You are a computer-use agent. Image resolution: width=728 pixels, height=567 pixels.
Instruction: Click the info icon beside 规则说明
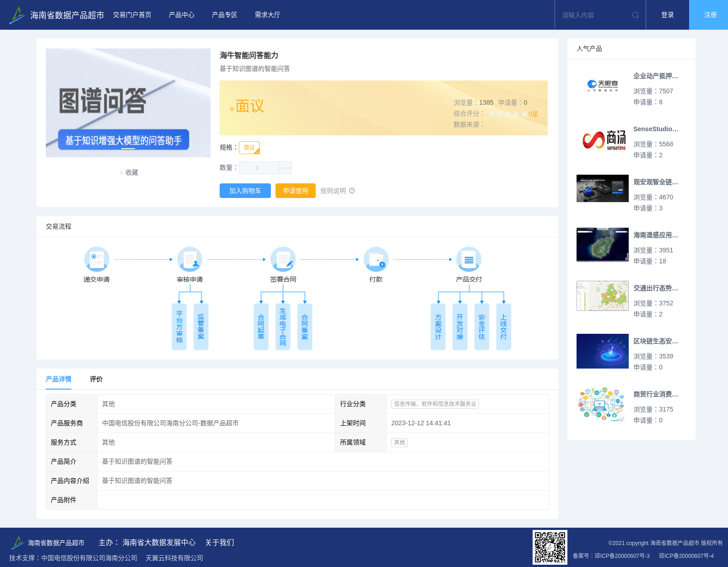click(x=352, y=191)
